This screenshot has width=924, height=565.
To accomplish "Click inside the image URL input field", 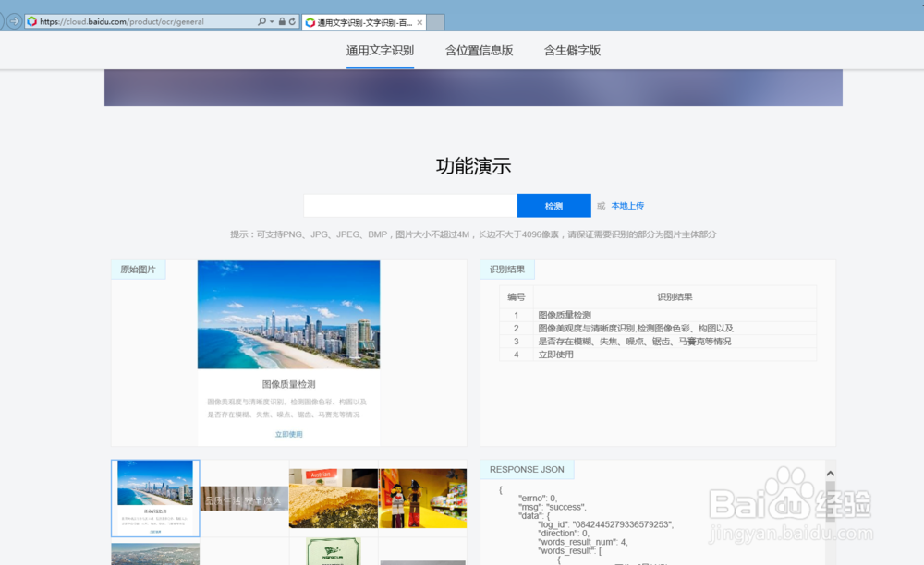I will tap(410, 205).
